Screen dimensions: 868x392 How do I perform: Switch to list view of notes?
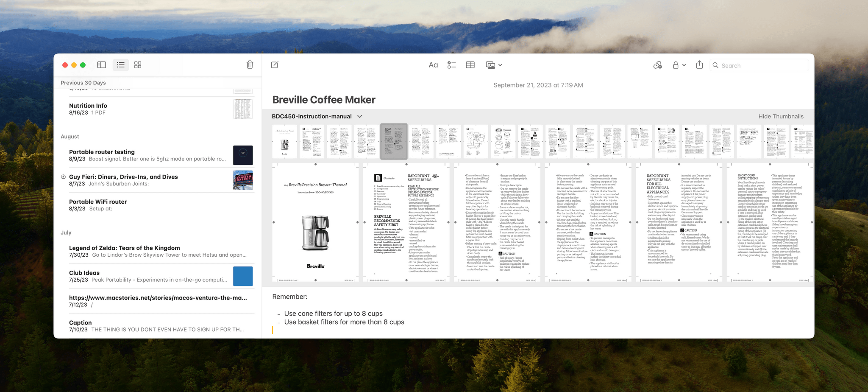[x=121, y=65]
